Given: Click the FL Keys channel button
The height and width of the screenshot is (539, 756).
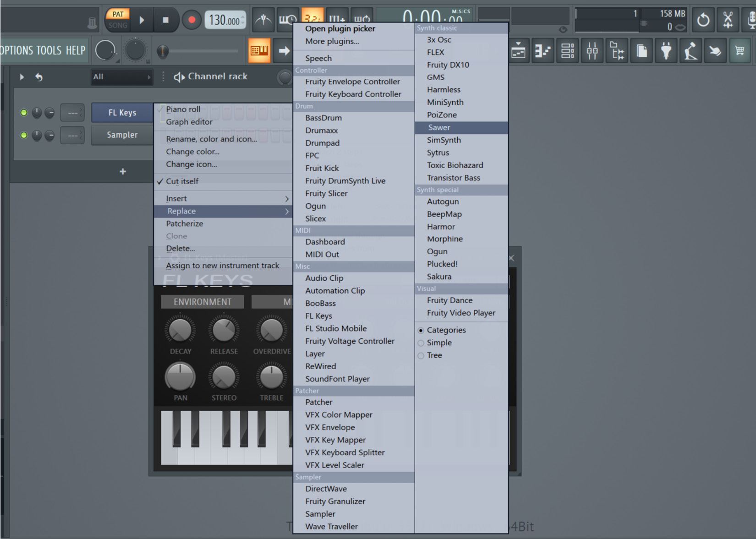Looking at the screenshot, I should [x=122, y=112].
